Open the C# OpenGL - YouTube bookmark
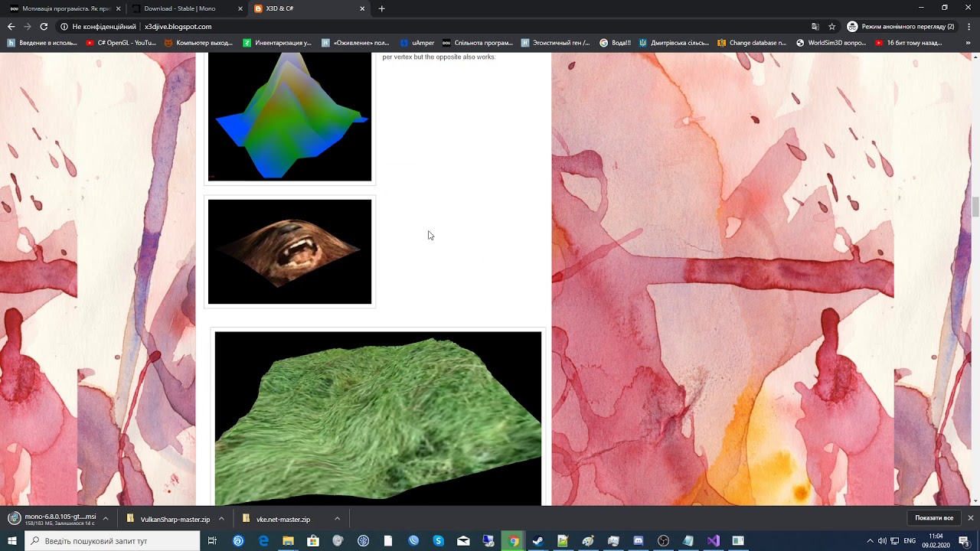 pyautogui.click(x=121, y=43)
